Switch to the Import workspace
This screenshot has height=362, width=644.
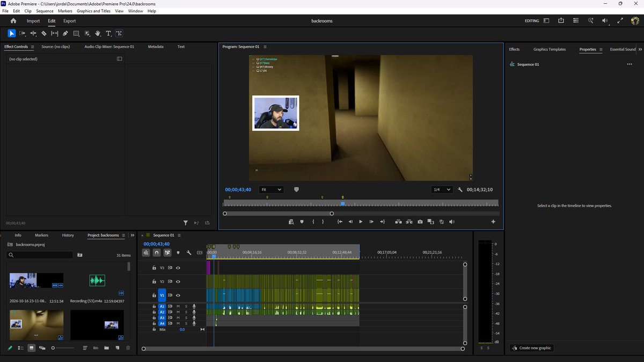33,21
